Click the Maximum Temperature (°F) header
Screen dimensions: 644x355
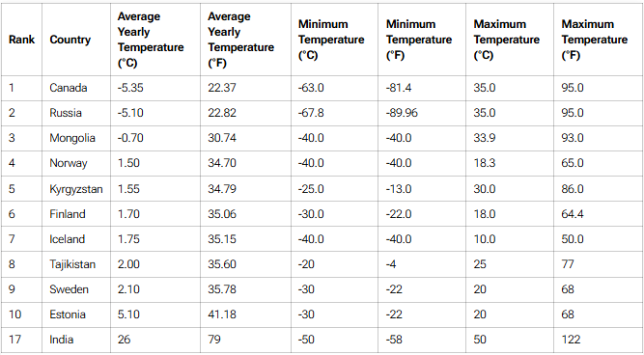tap(595, 40)
